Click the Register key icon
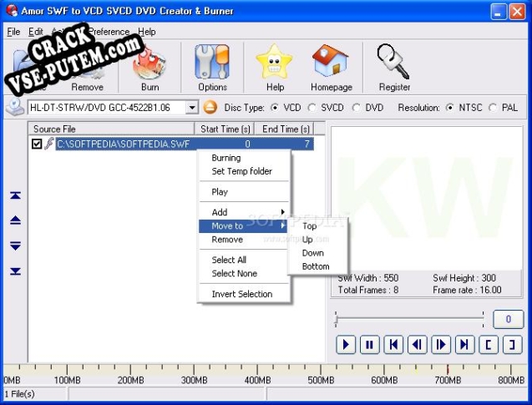Viewport: 532px width, 405px height. [393, 62]
